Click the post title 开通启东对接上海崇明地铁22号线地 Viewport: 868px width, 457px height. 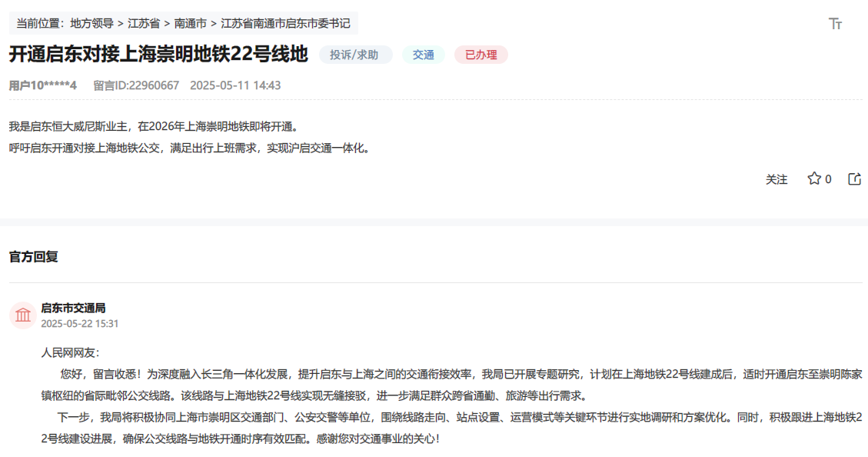click(158, 55)
